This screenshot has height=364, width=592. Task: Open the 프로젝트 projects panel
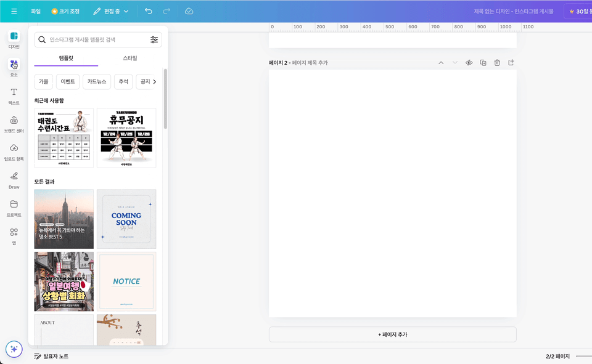14,208
